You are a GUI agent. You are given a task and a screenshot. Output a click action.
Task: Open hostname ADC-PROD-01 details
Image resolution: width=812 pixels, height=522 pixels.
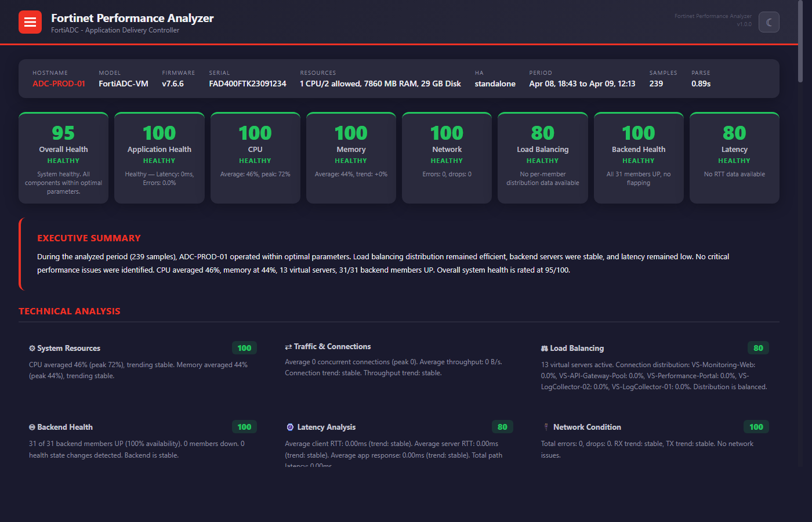pyautogui.click(x=58, y=83)
